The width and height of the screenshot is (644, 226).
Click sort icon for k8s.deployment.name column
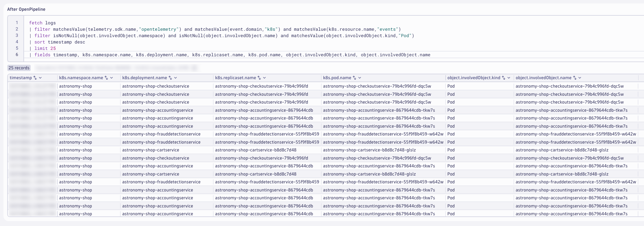pos(170,78)
